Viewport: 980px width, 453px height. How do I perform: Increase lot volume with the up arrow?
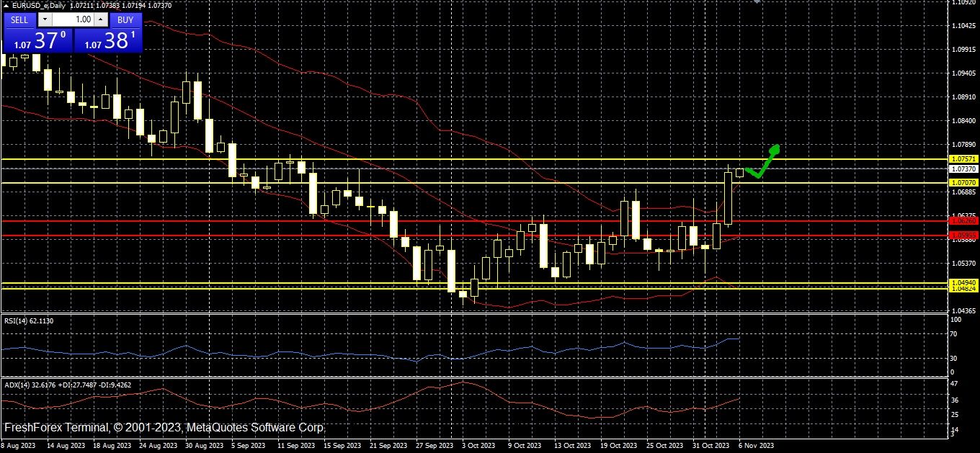tap(100, 20)
